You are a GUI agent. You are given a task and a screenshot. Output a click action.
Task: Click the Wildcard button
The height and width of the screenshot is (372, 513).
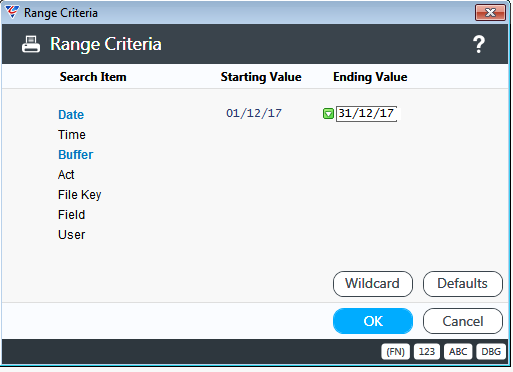point(373,284)
